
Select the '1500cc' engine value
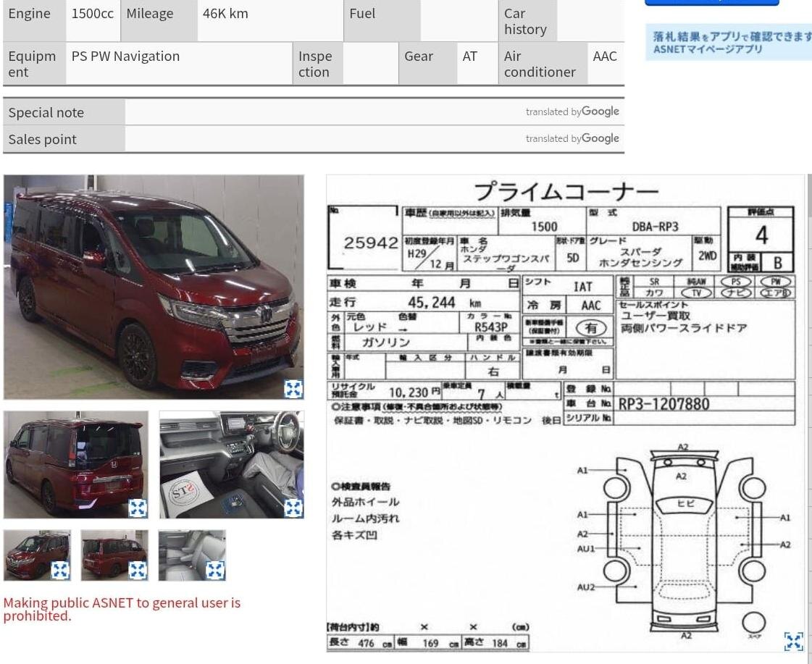point(92,14)
